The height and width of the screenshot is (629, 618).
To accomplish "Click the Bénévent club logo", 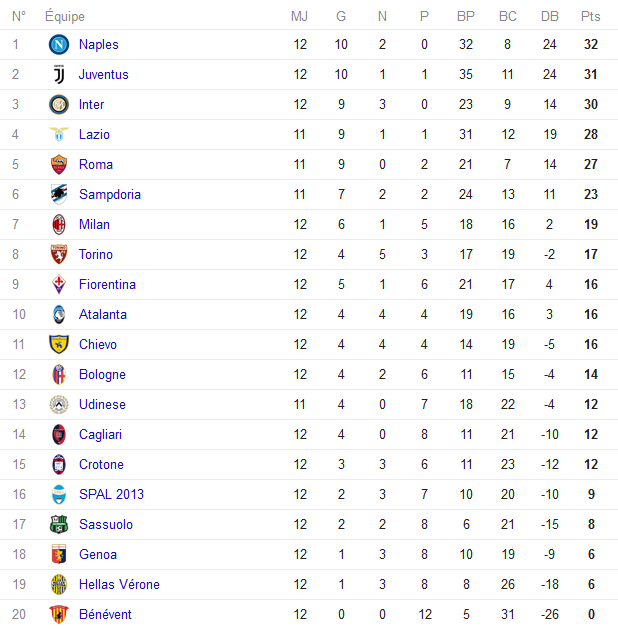I will point(58,614).
